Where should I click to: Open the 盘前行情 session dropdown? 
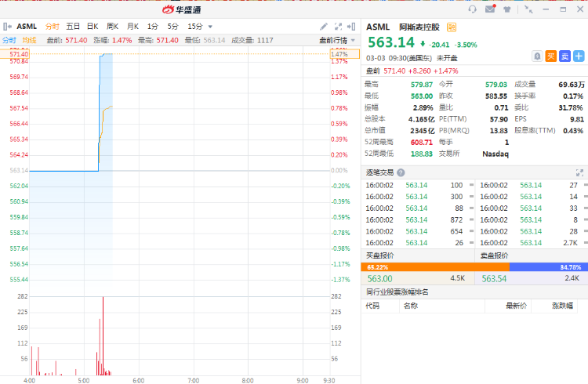(337, 40)
